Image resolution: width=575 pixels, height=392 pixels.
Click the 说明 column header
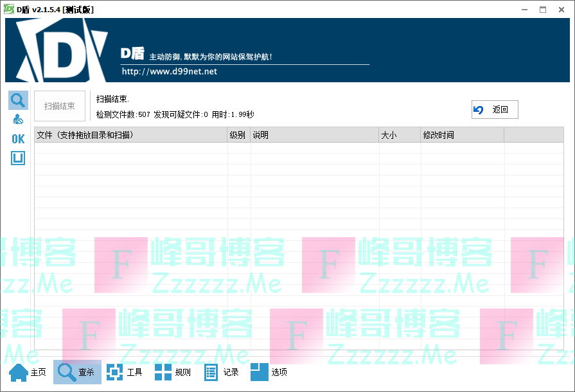(x=314, y=135)
